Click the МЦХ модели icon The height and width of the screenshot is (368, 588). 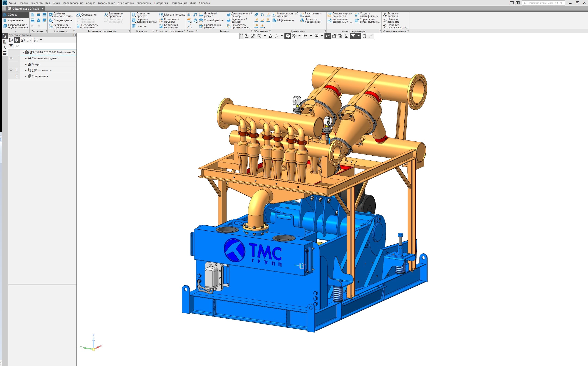pos(274,20)
